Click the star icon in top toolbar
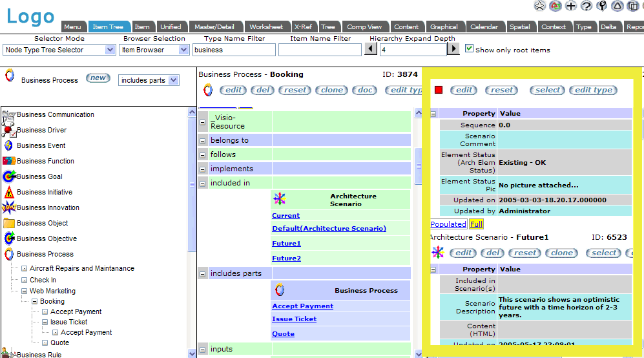 (539, 6)
